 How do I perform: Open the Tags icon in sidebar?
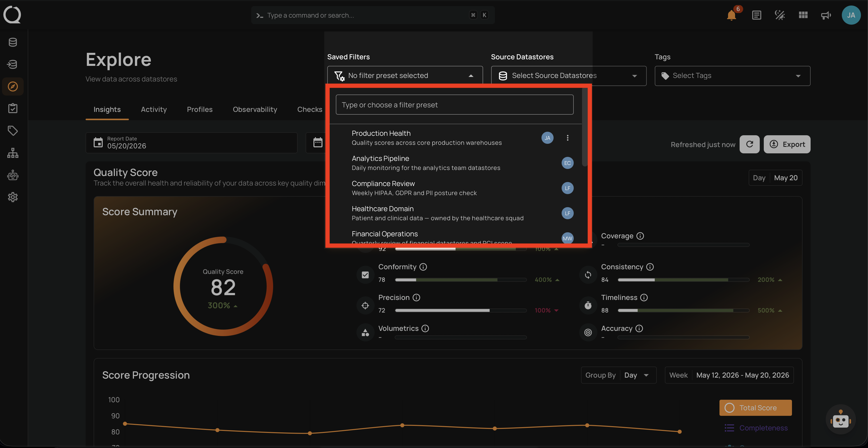point(13,130)
